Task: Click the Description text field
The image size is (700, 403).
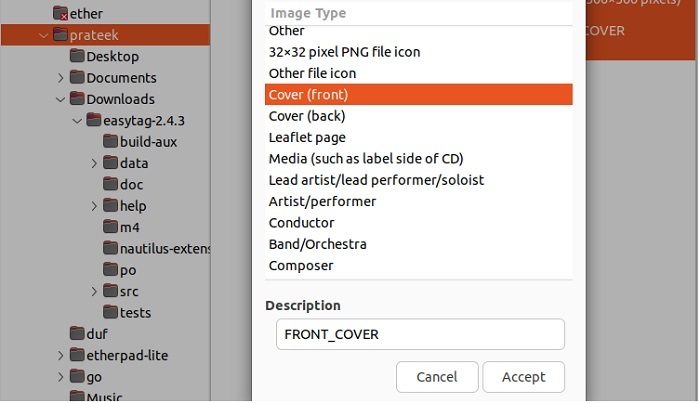Action: coord(420,334)
